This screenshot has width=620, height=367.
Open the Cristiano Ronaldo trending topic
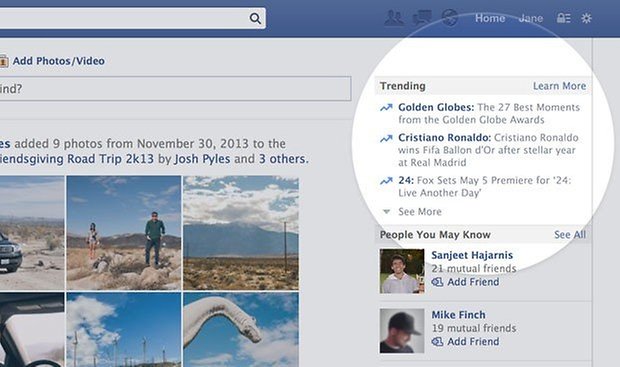click(444, 138)
